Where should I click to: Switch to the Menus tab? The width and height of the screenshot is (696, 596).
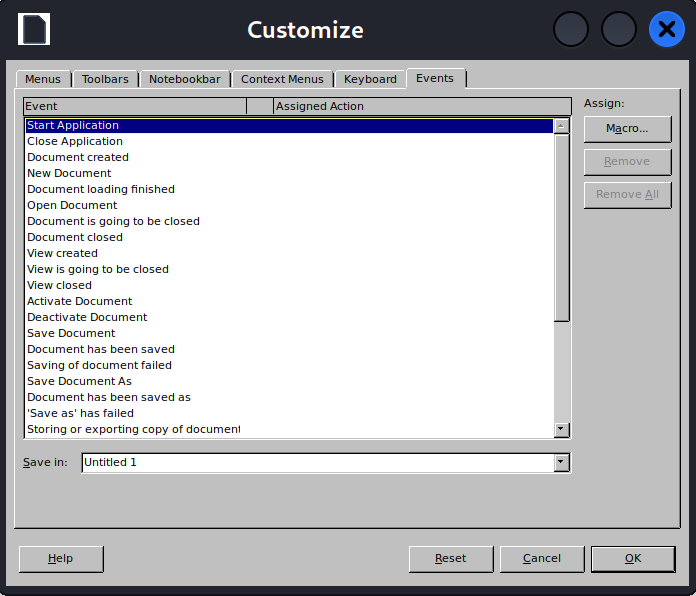click(43, 79)
